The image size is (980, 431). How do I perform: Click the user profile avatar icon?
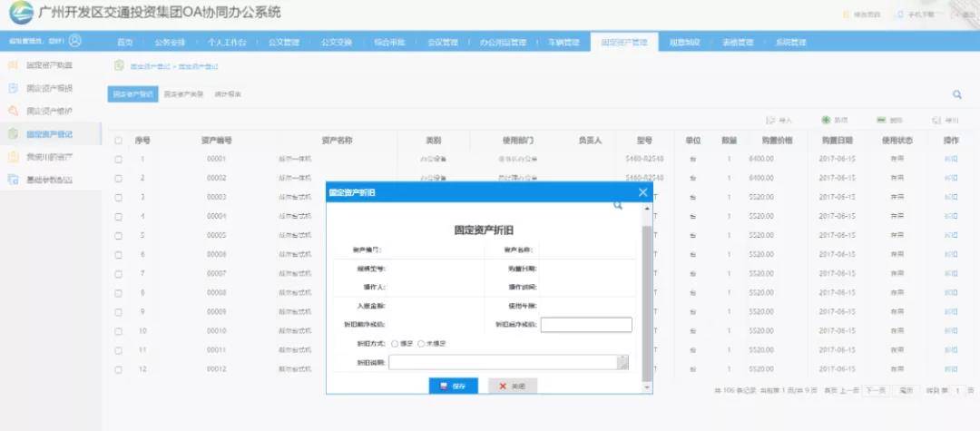click(x=74, y=41)
